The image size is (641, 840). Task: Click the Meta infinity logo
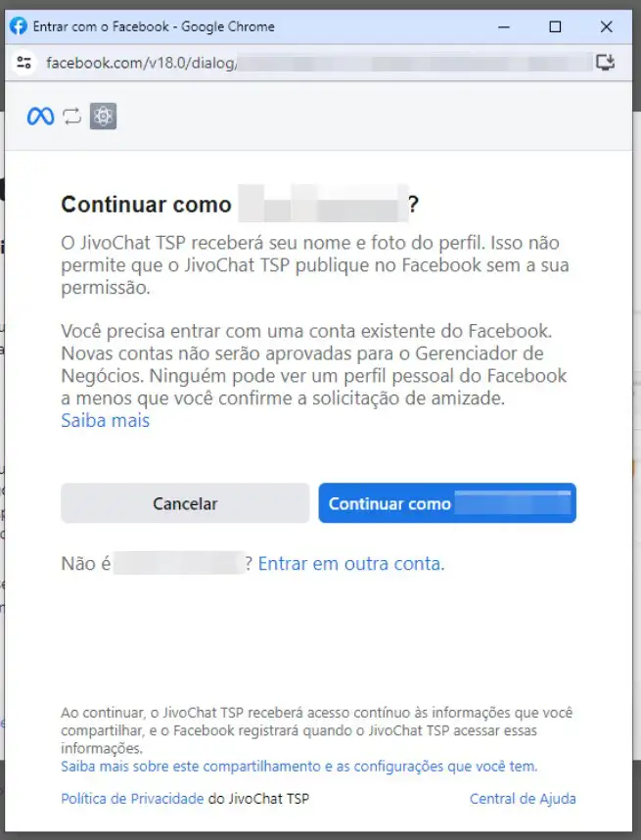click(x=41, y=117)
